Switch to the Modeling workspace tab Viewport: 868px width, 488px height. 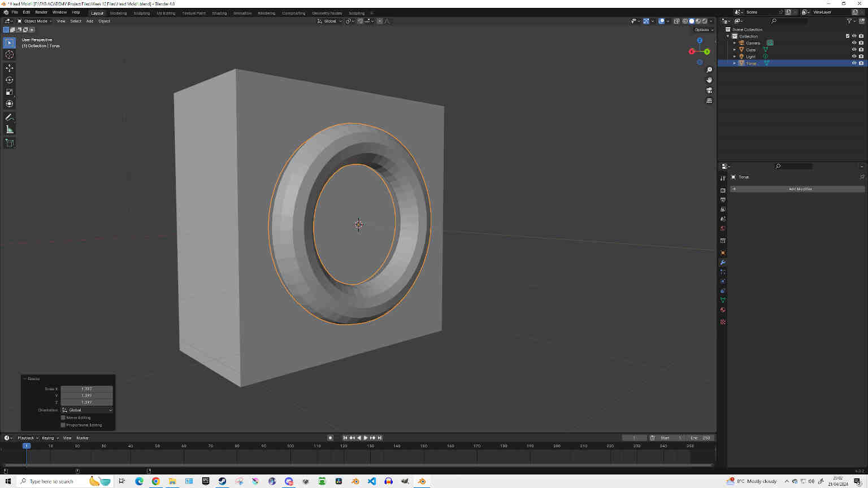(x=119, y=13)
